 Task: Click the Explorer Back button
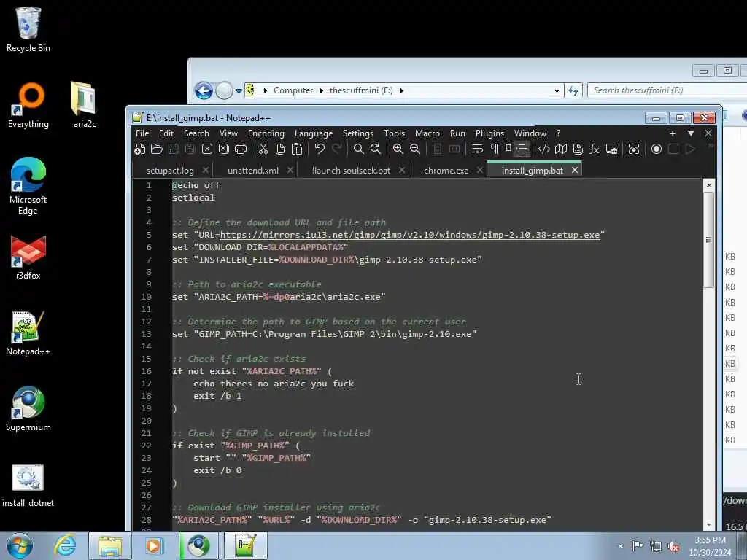[x=204, y=90]
